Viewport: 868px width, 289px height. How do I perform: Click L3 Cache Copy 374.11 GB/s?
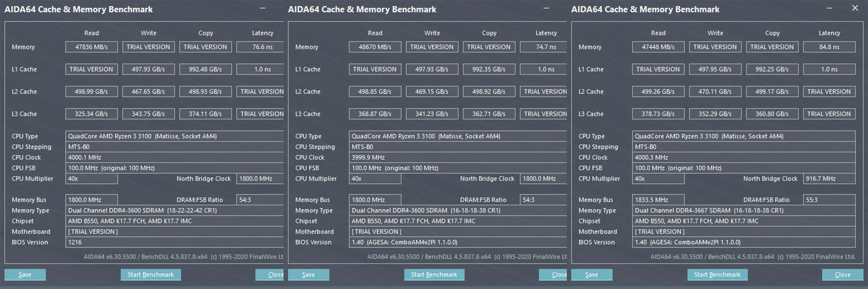[205, 114]
